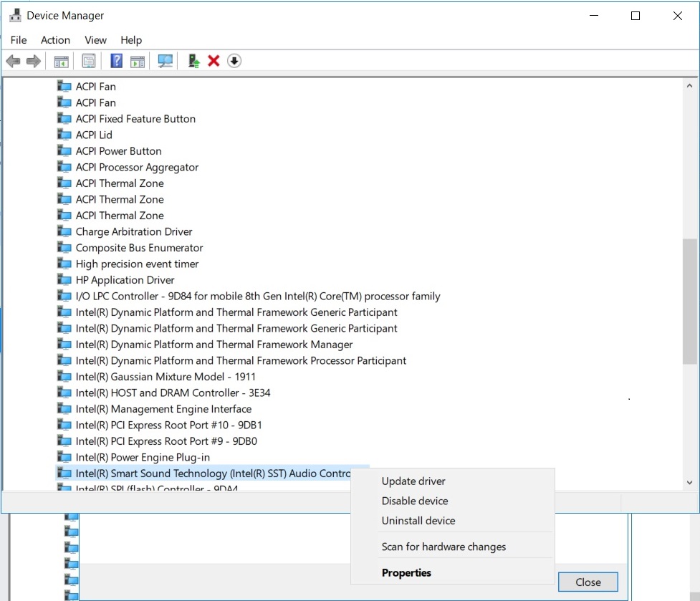Choose Disable device from context menu
This screenshot has width=700, height=601.
click(x=453, y=501)
